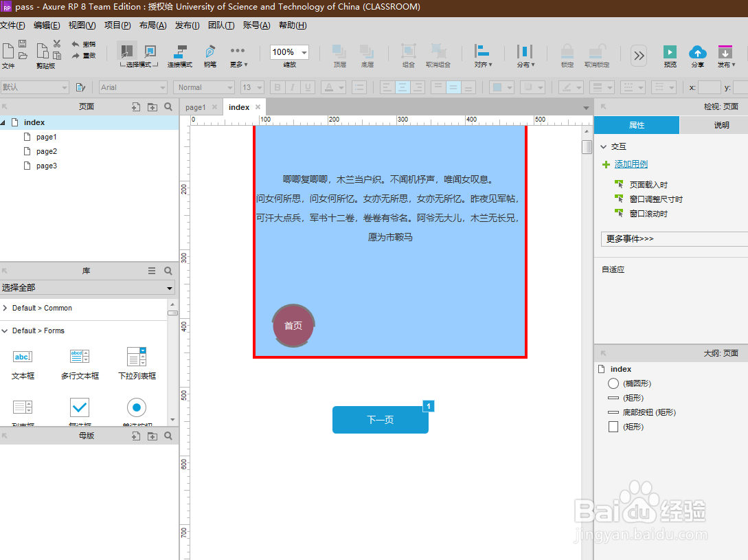Select page2 in the pages tree
Image resolution: width=748 pixels, height=560 pixels.
(46, 151)
